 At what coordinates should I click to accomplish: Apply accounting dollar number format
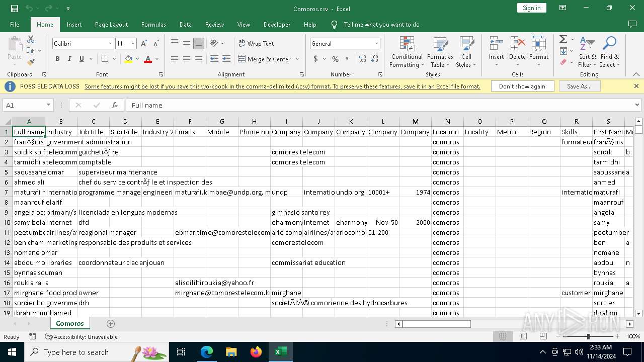coord(316,59)
